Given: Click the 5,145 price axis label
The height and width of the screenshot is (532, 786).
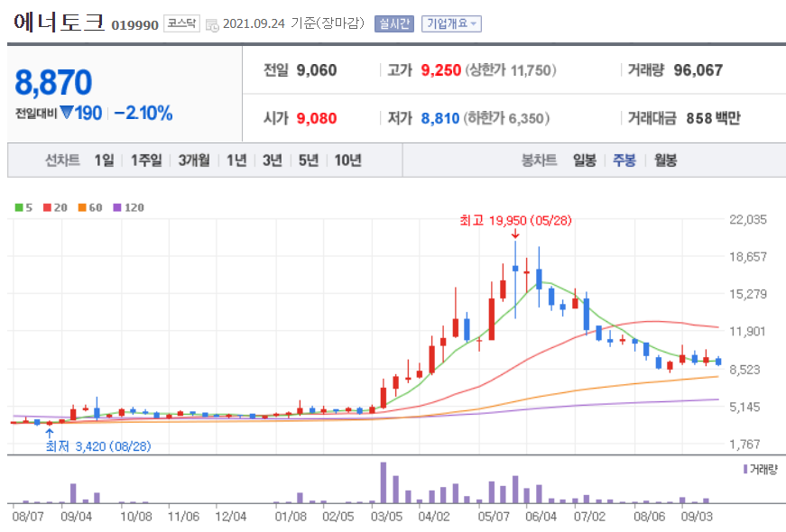Looking at the screenshot, I should pyautogui.click(x=744, y=407).
